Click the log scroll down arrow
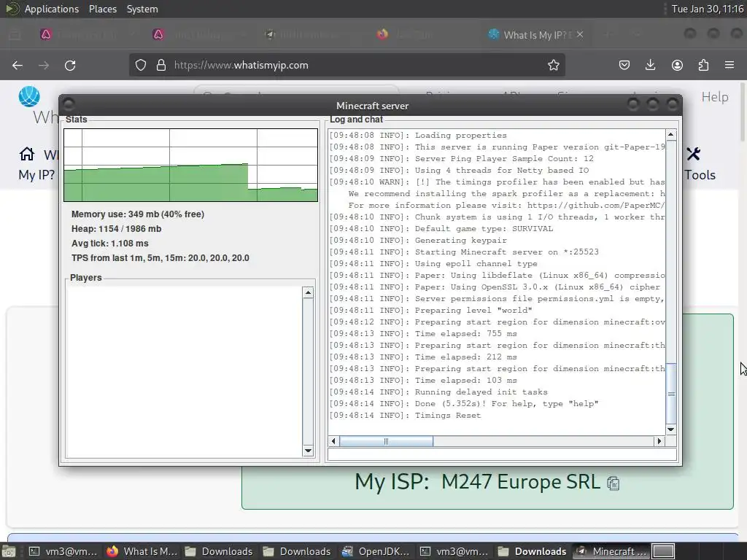The image size is (747, 560). tap(671, 429)
